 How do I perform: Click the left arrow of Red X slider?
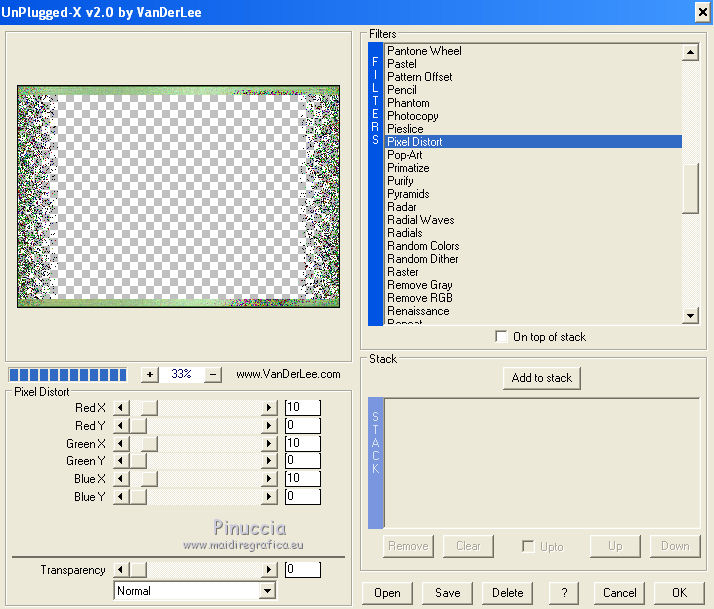point(121,408)
